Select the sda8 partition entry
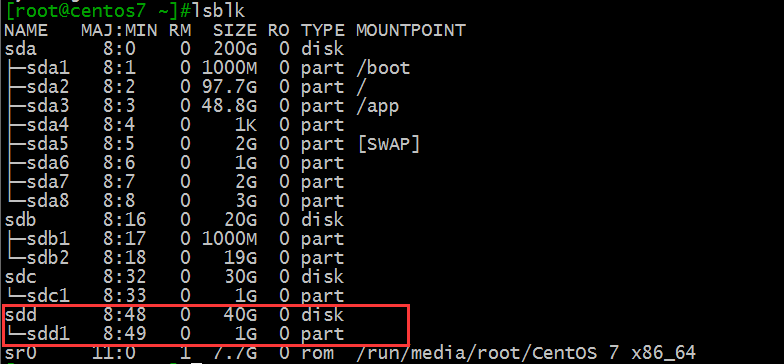The width and height of the screenshot is (784, 364). click(48, 201)
